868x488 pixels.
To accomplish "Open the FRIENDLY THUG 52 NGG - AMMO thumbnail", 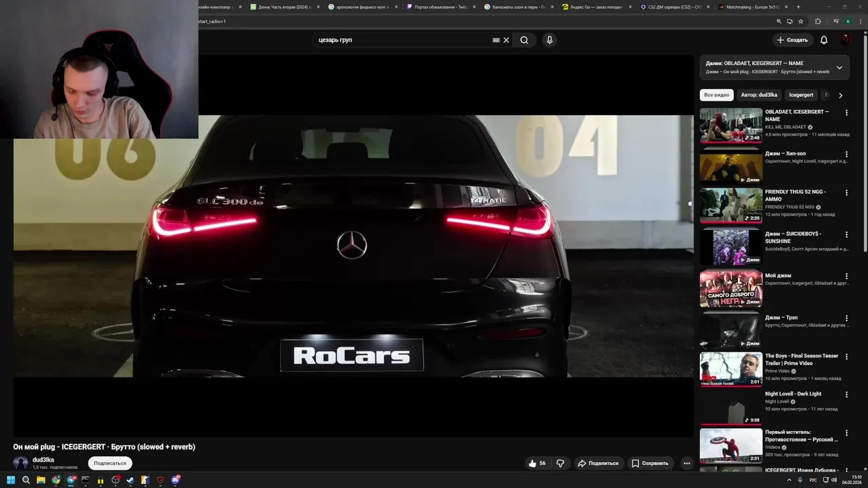I will coord(731,205).
